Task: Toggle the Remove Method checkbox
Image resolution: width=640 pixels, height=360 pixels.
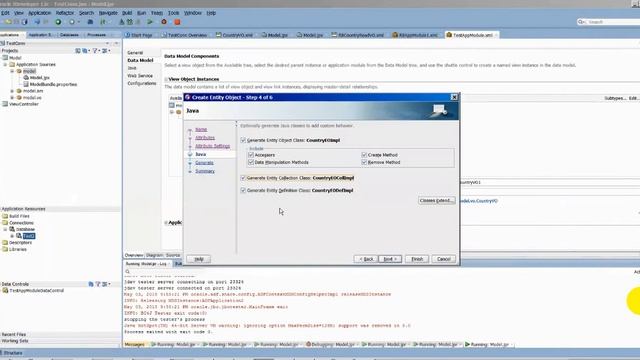Action: (x=364, y=162)
